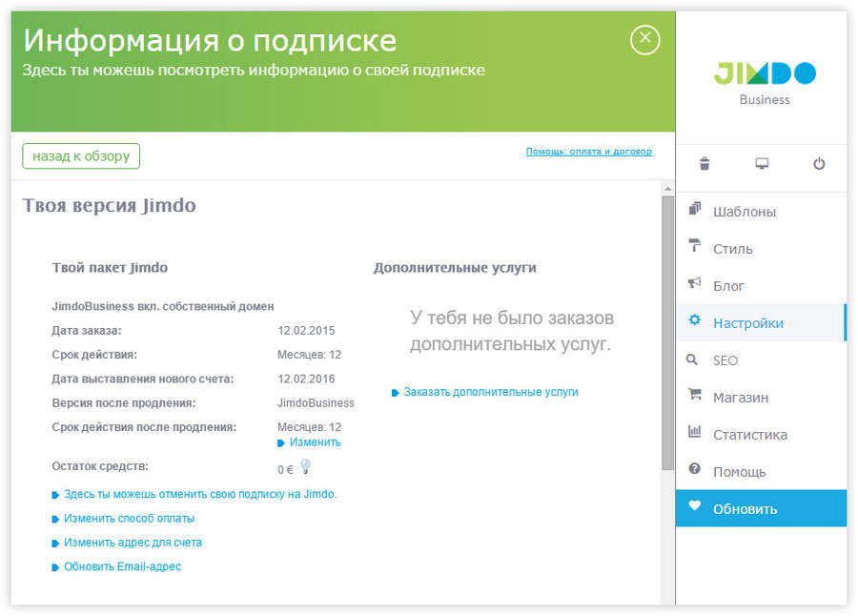858x616 pixels.
Task: Click the Статистика bar chart icon
Action: point(694,431)
